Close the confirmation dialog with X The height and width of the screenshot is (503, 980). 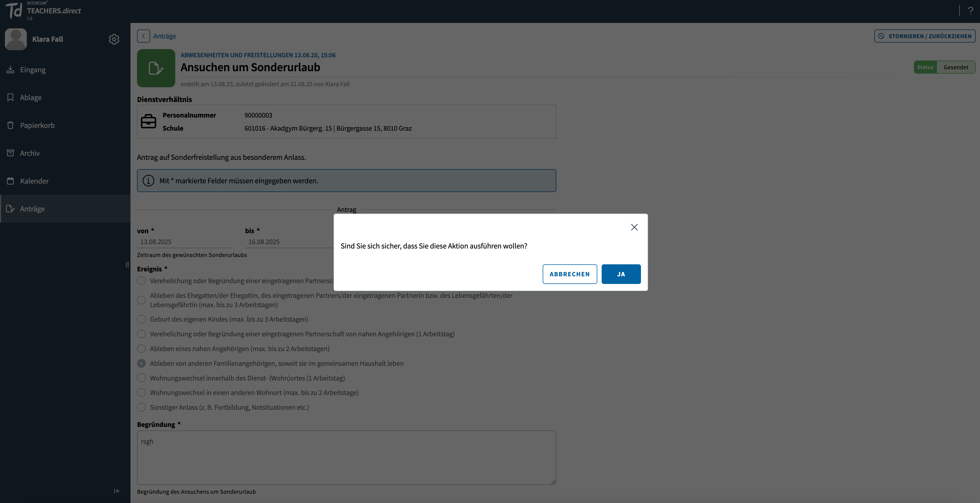[x=634, y=227]
